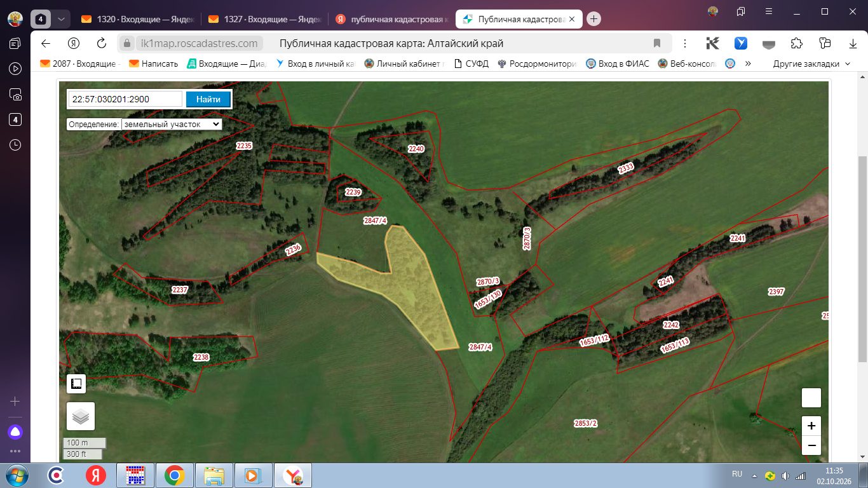Launch Chrome from the taskbar

(174, 475)
